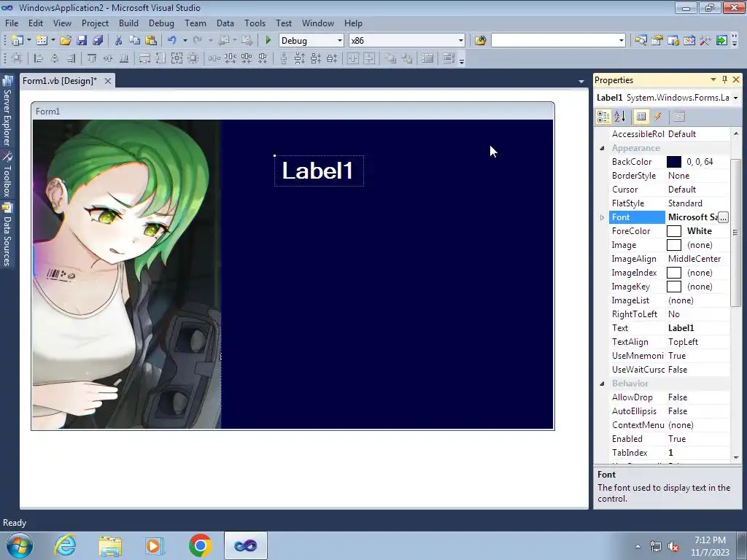Click the Make Same Width icon

[145, 58]
